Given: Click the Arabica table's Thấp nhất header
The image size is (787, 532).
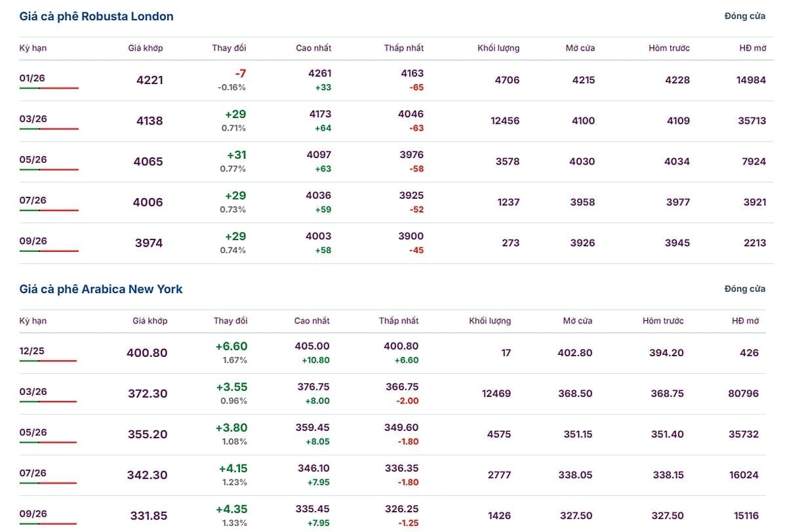Looking at the screenshot, I should click(x=399, y=321).
